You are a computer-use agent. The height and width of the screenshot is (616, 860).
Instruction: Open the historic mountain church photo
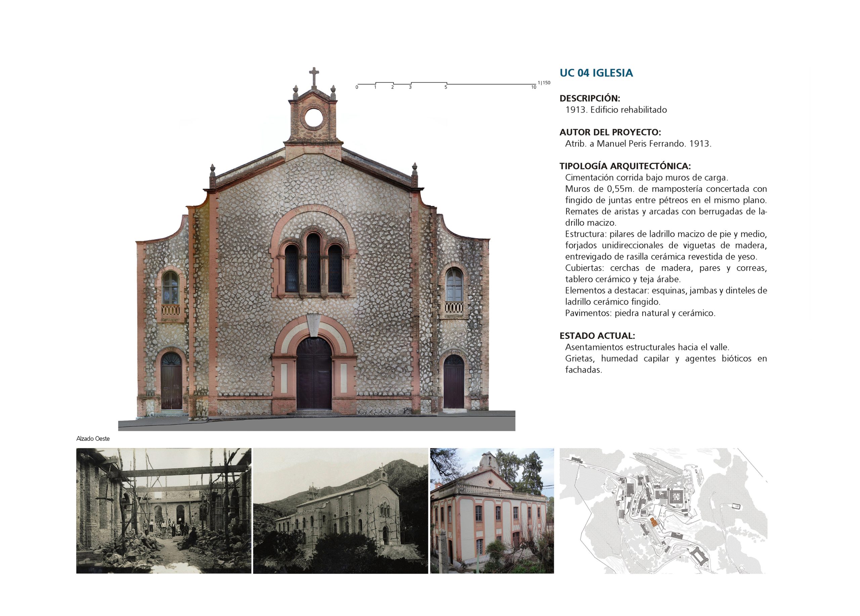340,510
